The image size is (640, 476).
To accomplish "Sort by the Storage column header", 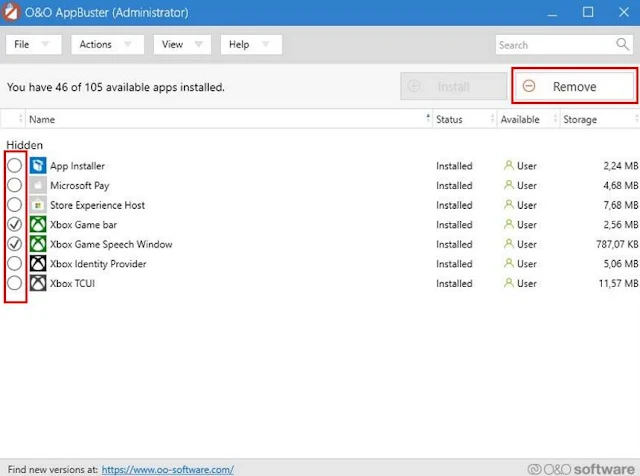I will click(600, 119).
